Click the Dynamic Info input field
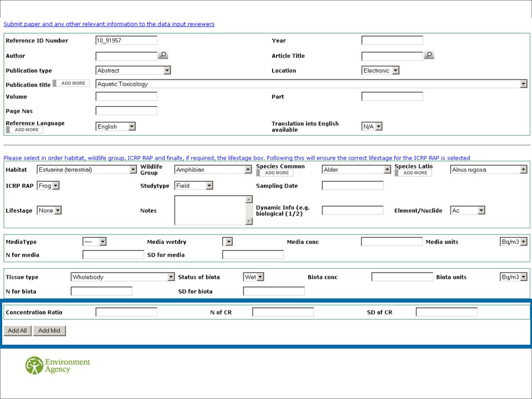The image size is (532, 399). coord(352,211)
